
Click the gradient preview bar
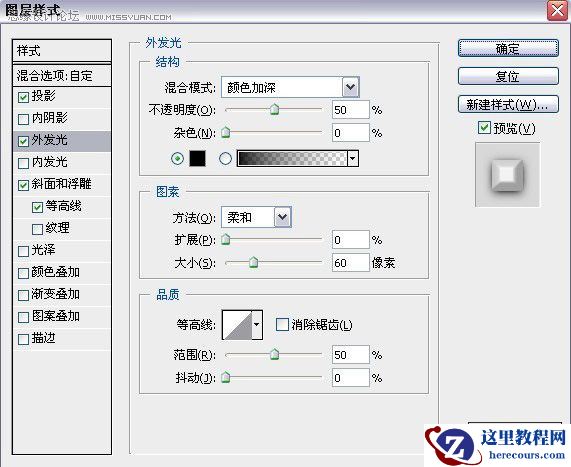292,158
